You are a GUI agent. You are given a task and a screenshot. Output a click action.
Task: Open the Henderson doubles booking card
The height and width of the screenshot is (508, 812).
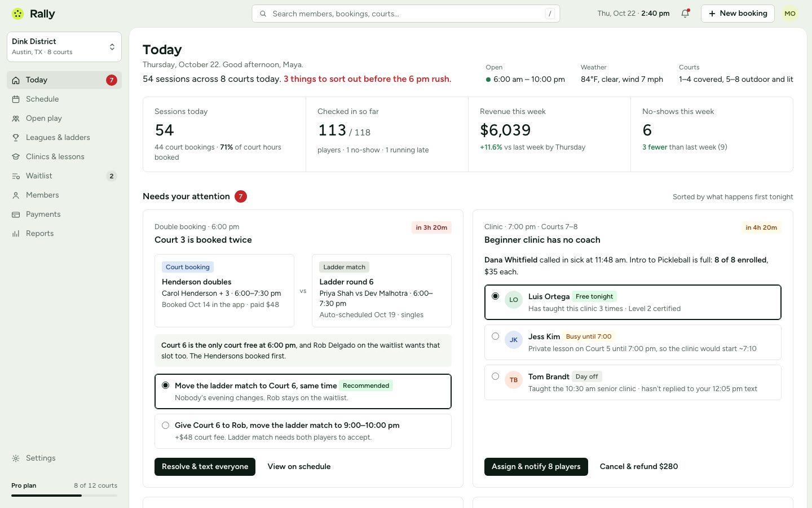coord(224,291)
